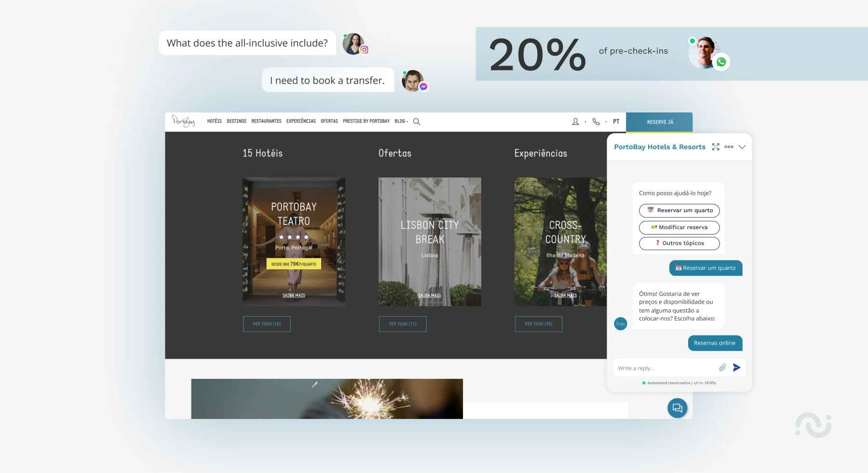This screenshot has width=868, height=473.
Task: Open the user account icon
Action: [x=575, y=122]
